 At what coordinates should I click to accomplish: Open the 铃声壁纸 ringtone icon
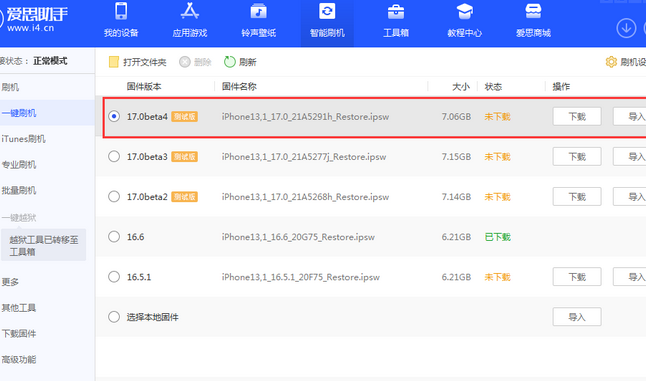[258, 12]
